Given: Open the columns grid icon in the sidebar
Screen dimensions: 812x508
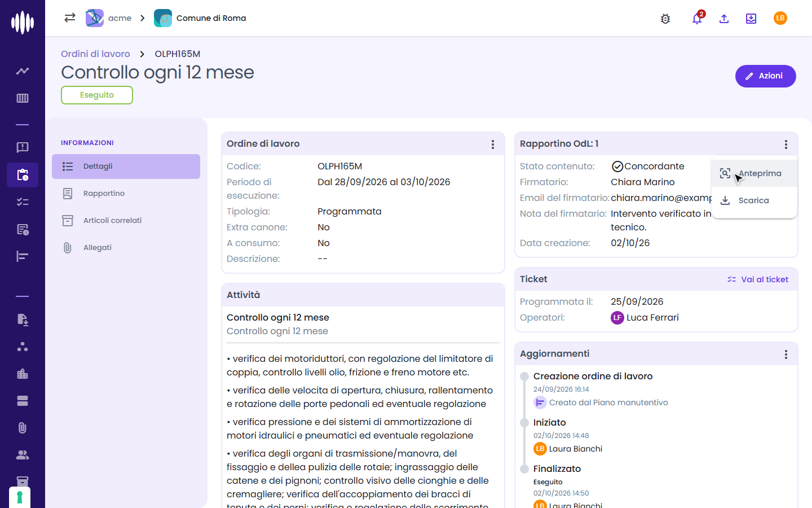Looking at the screenshot, I should tap(23, 98).
